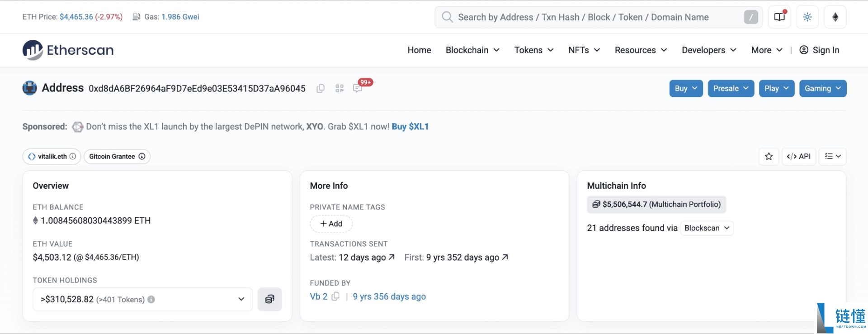Open the API button

[799, 157]
